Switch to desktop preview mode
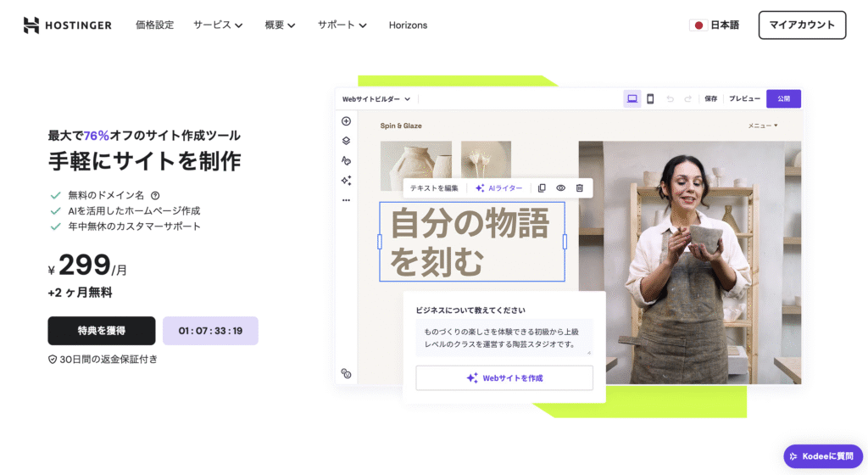The image size is (868, 475). 632,99
